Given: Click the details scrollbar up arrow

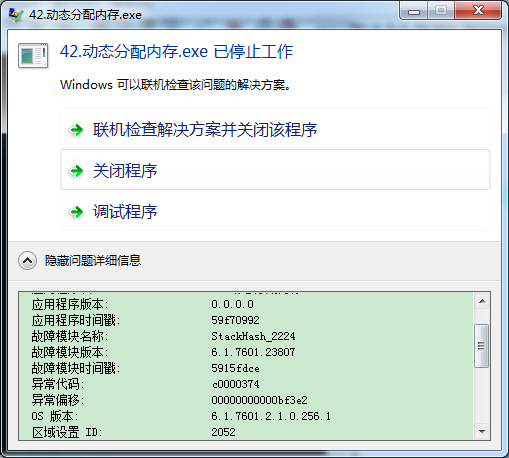Looking at the screenshot, I should [482, 302].
